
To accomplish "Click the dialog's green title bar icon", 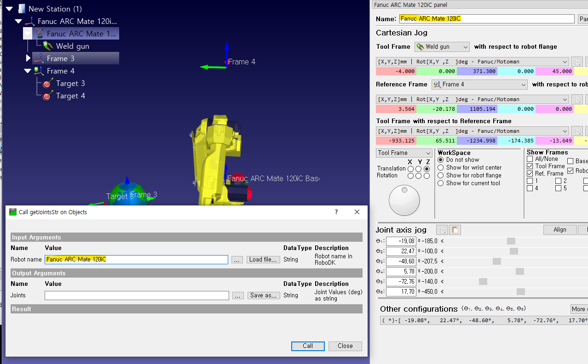I will pos(13,212).
